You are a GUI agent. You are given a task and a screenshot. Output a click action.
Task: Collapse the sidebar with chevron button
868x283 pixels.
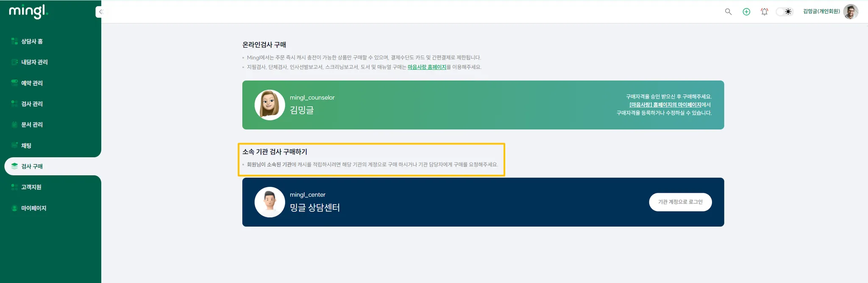[100, 12]
